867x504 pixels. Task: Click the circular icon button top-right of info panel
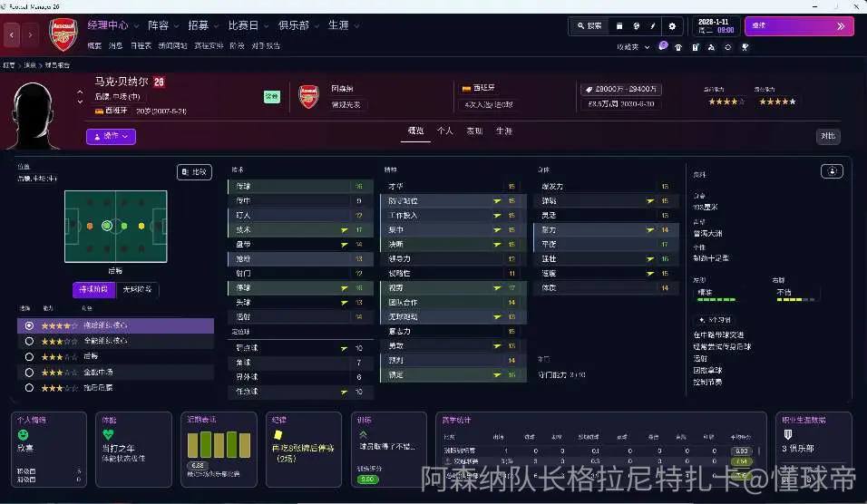[832, 171]
